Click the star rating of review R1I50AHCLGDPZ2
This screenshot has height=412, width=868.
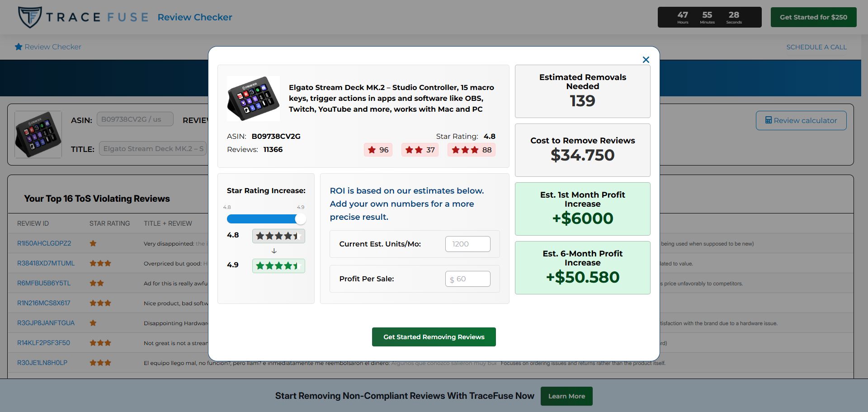[93, 243]
